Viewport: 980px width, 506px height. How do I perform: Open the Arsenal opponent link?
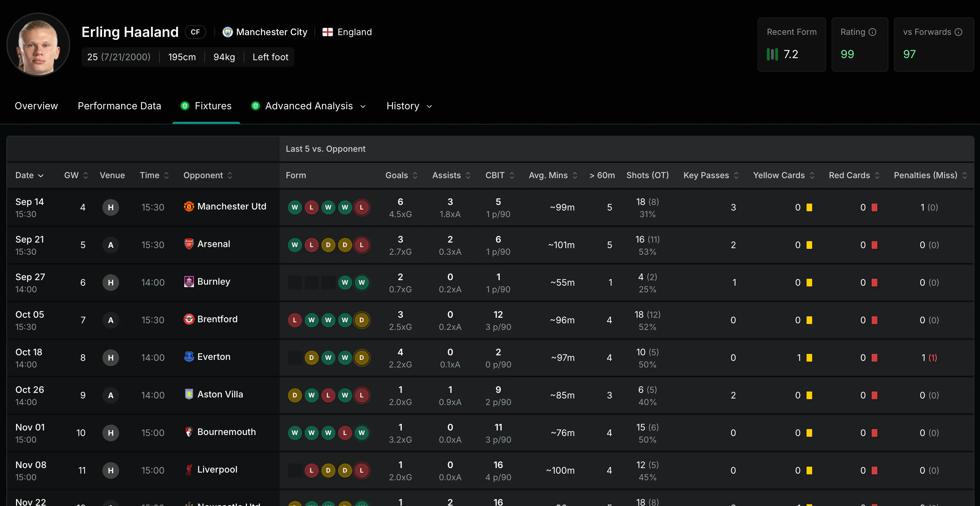pos(213,244)
